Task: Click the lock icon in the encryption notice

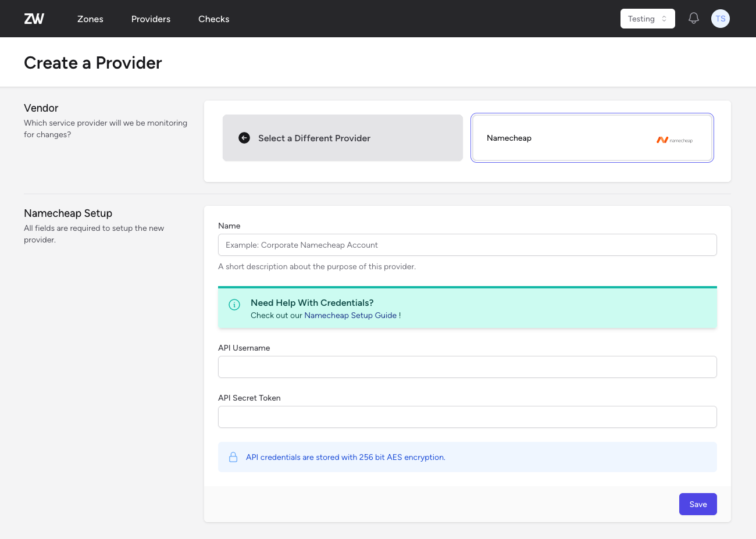Action: pyautogui.click(x=233, y=457)
